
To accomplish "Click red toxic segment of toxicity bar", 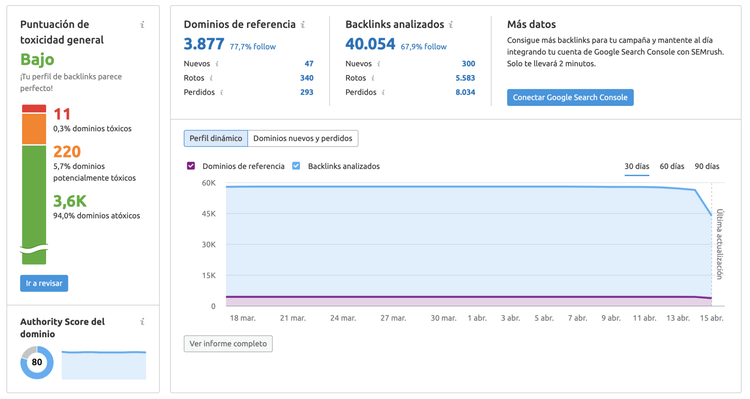I will click(x=34, y=109).
